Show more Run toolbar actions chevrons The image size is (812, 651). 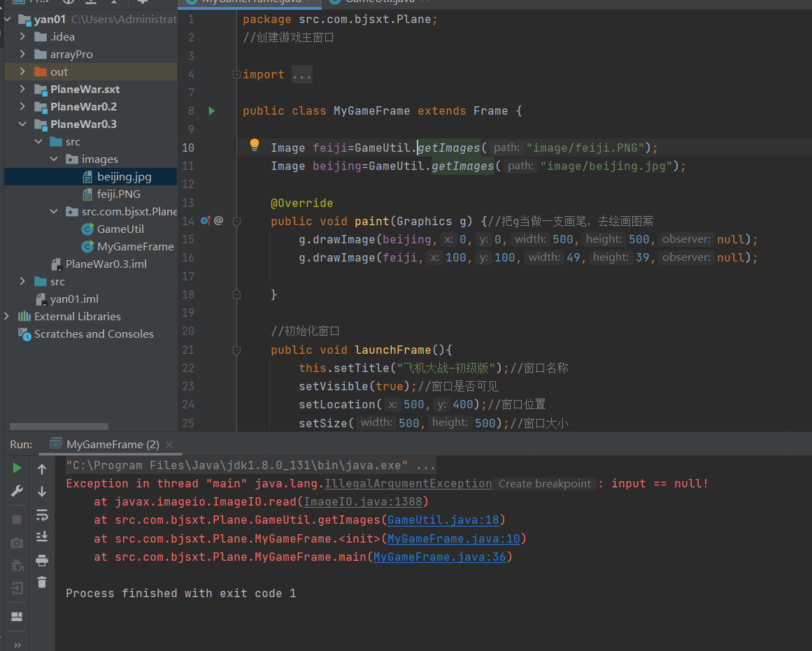[17, 645]
